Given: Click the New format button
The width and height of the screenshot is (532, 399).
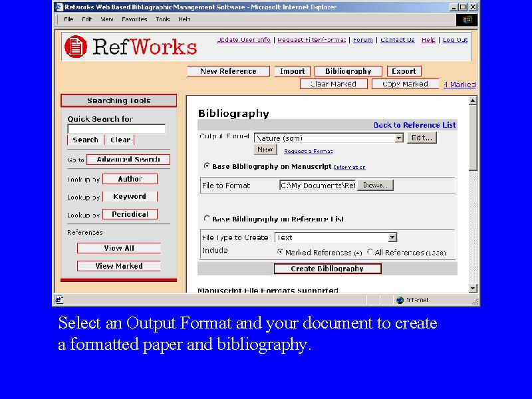Looking at the screenshot, I should click(265, 149).
